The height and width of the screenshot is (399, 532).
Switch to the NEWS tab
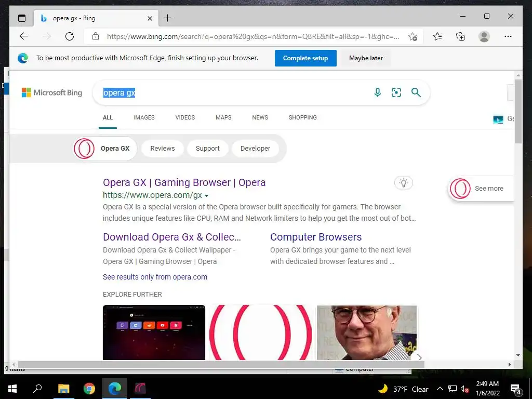coord(260,117)
